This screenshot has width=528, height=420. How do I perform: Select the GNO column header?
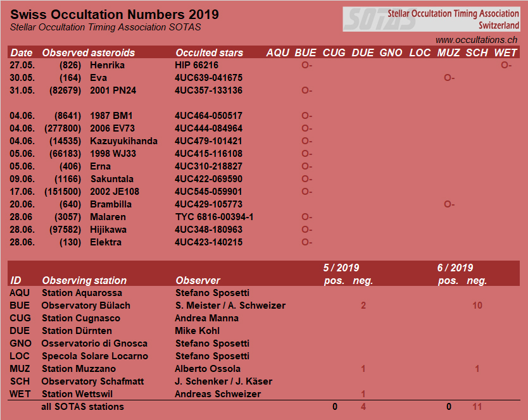pos(391,52)
